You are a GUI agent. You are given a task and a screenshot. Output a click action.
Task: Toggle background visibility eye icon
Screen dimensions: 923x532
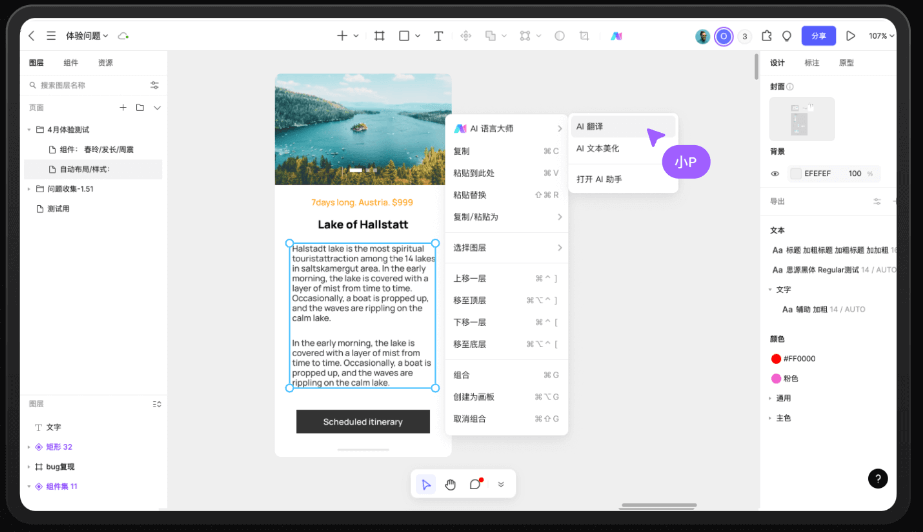pyautogui.click(x=775, y=174)
